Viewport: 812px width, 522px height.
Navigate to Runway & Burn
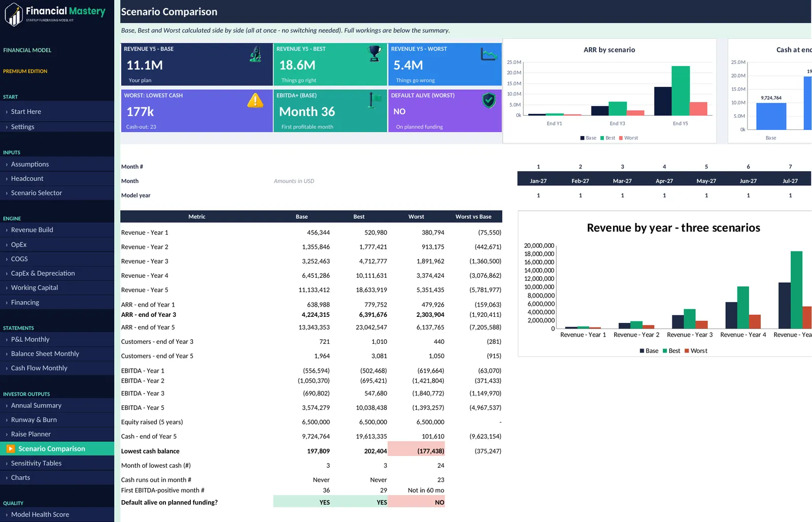click(57, 420)
